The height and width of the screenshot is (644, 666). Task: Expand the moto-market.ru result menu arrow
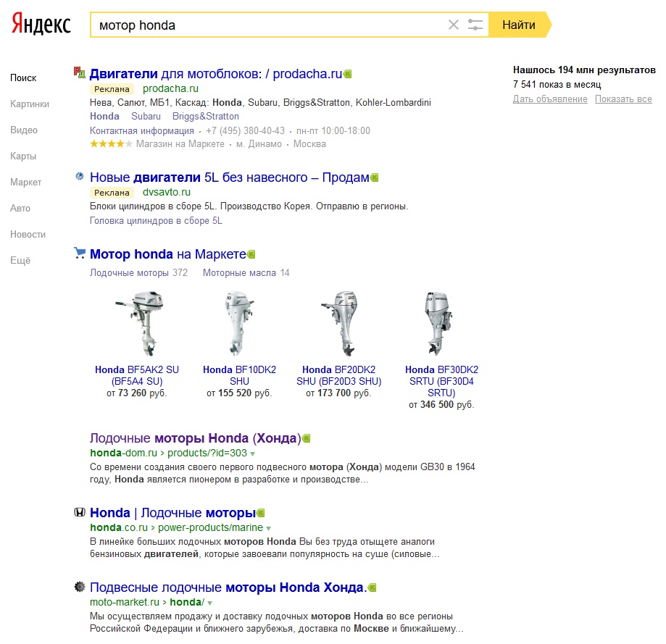click(210, 603)
